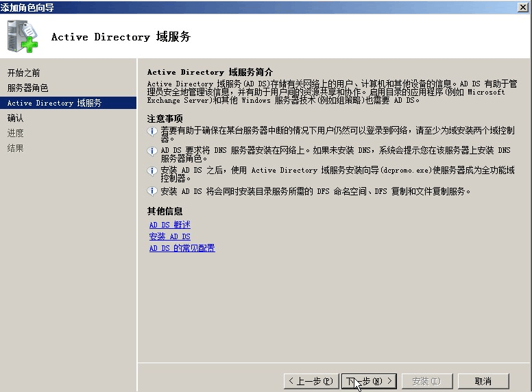Click the disabled 安装(I) button
Viewport: 532px width, 392px height.
point(427,381)
